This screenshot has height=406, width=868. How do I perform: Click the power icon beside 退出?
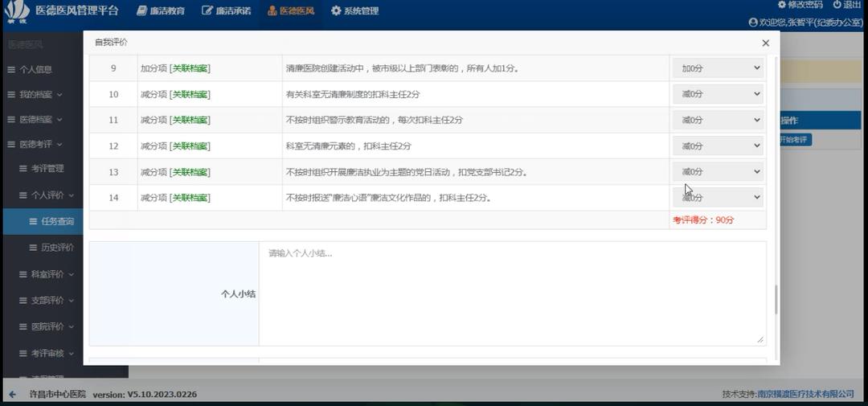point(837,5)
